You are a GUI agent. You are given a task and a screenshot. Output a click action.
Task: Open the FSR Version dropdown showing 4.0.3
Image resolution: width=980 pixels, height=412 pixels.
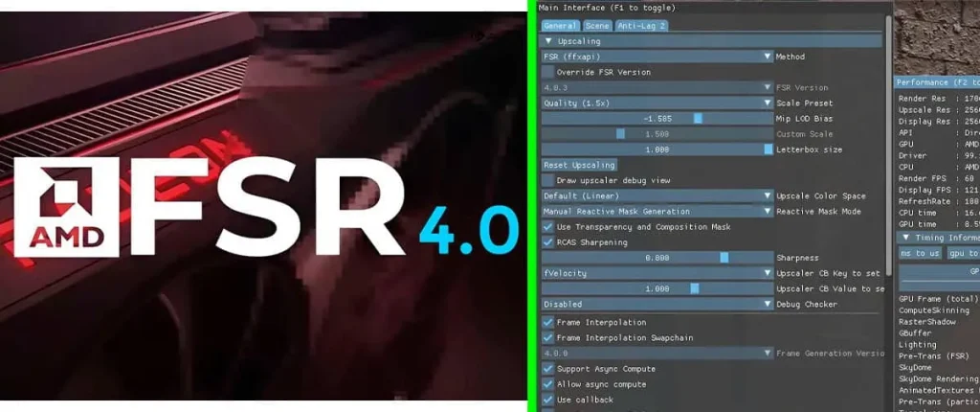click(x=657, y=87)
